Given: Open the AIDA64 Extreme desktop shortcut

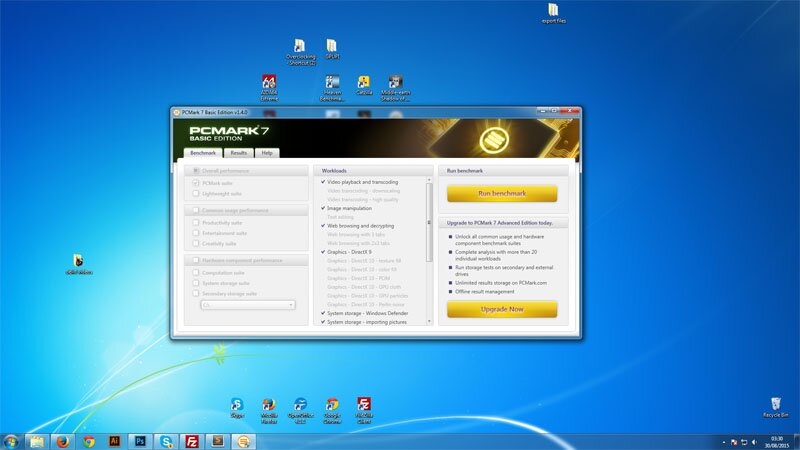Looking at the screenshot, I should (269, 88).
